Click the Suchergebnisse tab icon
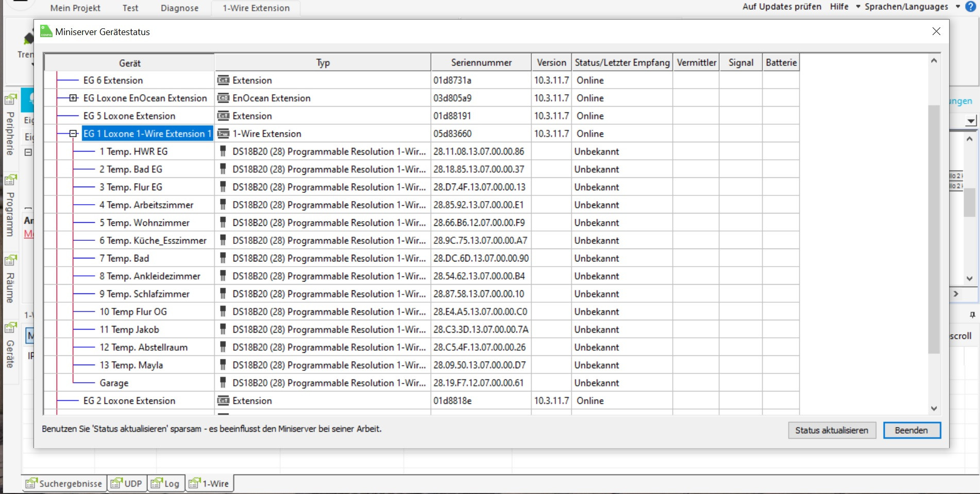 pos(31,483)
